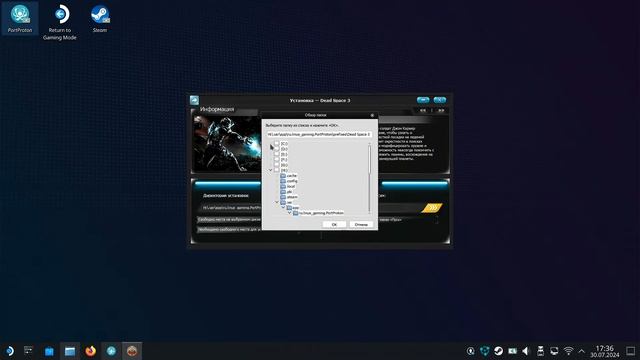Show hidden tray icons with the arrow
The width and height of the screenshot is (640, 360).
582,351
